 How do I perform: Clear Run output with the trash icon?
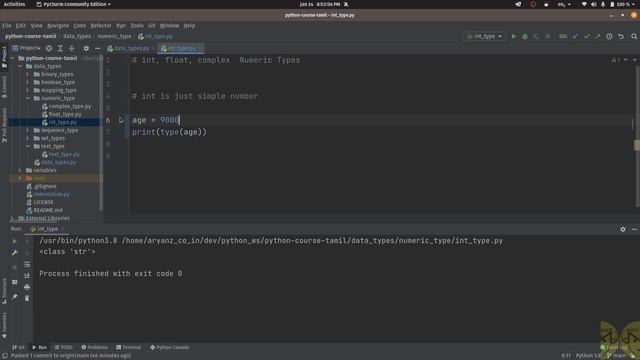pyautogui.click(x=27, y=298)
